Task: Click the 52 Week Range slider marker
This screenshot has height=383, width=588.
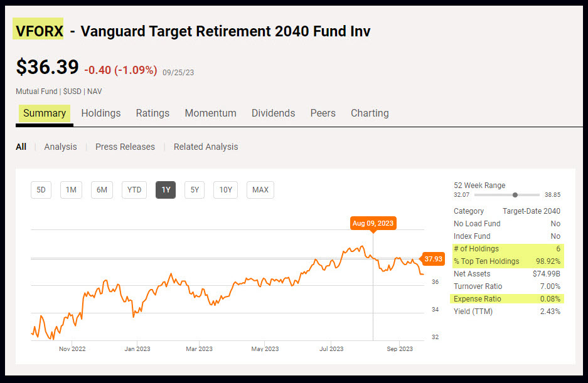Action: click(515, 195)
